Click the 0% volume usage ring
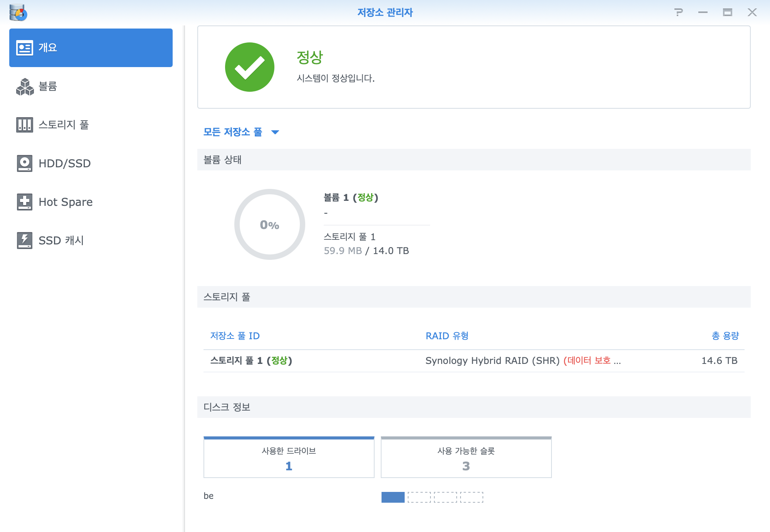This screenshot has width=770, height=532. pyautogui.click(x=269, y=224)
